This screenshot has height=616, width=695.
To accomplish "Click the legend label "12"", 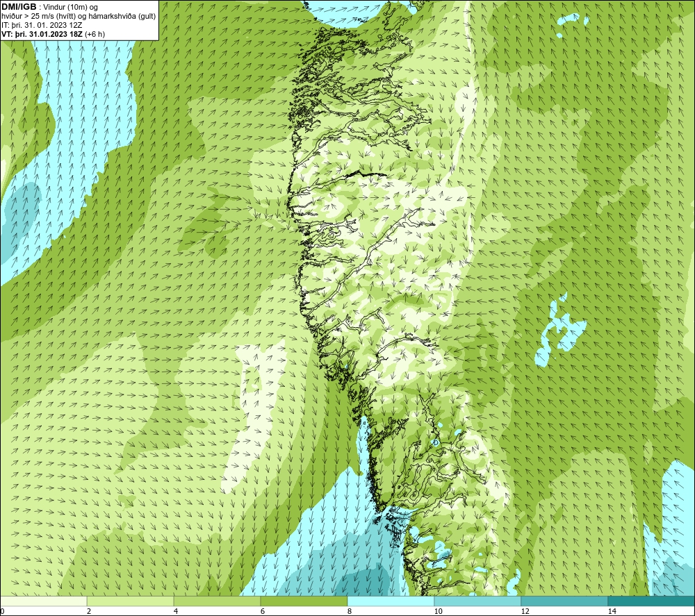I will coord(525,611).
